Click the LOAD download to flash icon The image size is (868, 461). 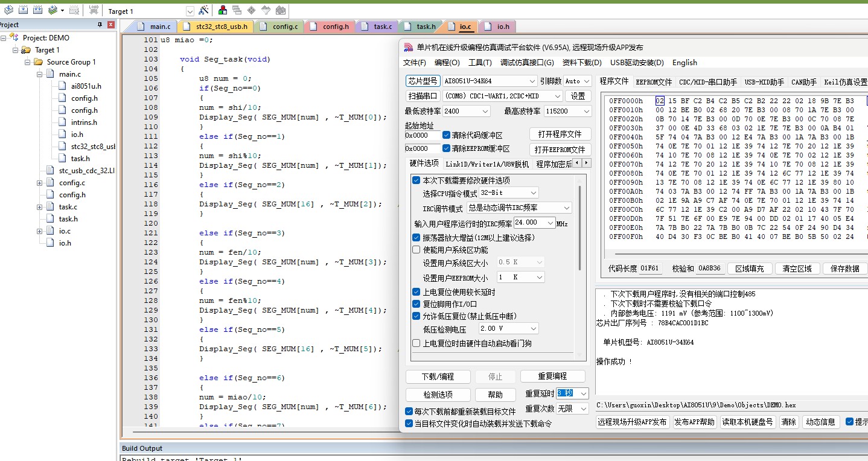pyautogui.click(x=94, y=10)
